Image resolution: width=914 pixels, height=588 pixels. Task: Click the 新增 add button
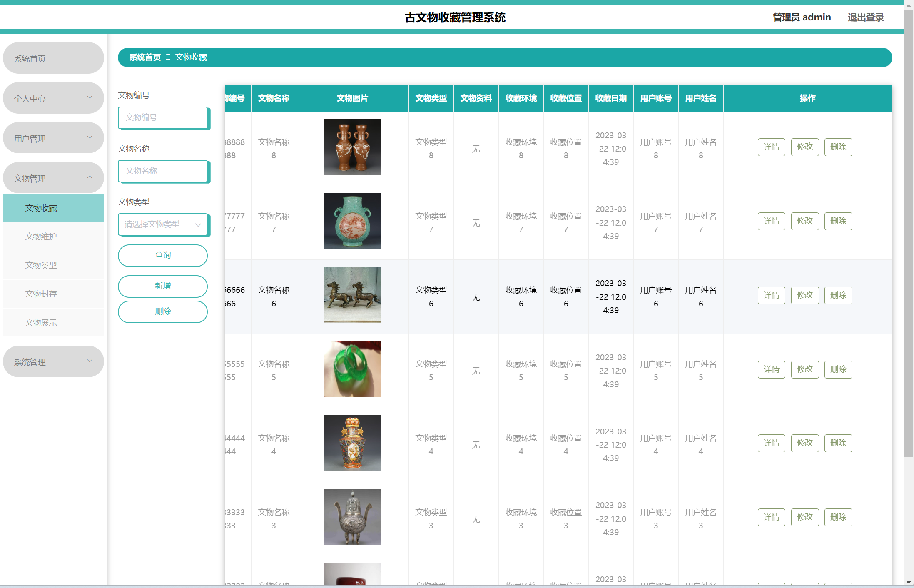pyautogui.click(x=163, y=286)
